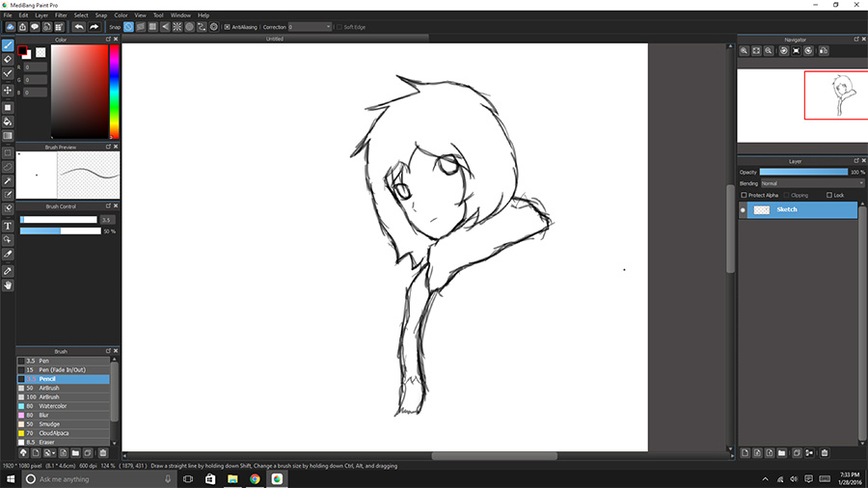
Task: Select the Smudge brush in list
Action: click(49, 424)
